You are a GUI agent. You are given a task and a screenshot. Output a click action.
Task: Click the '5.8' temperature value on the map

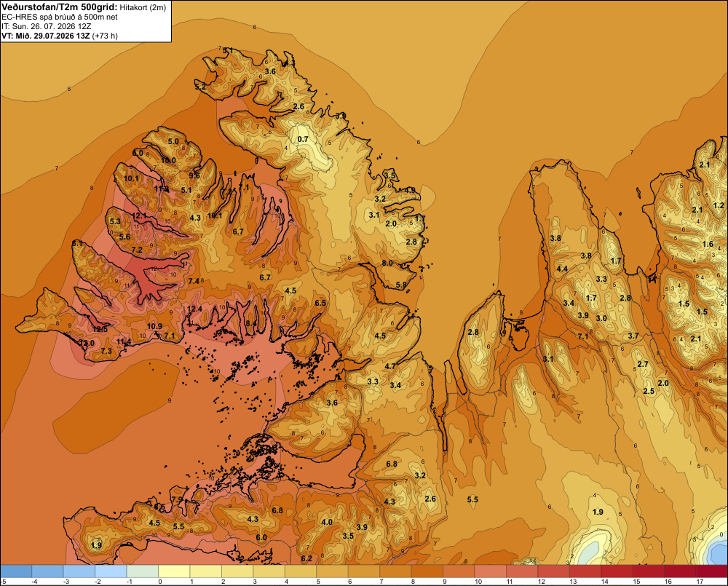tap(401, 285)
